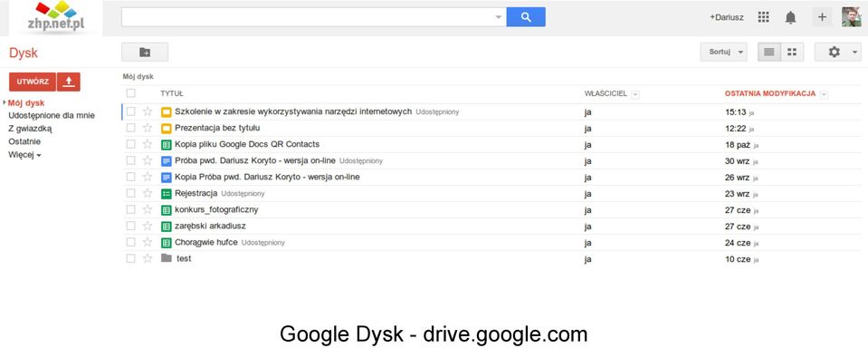The image size is (868, 348).
Task: Open the zarębski arkadiusz file
Action: click(x=210, y=226)
